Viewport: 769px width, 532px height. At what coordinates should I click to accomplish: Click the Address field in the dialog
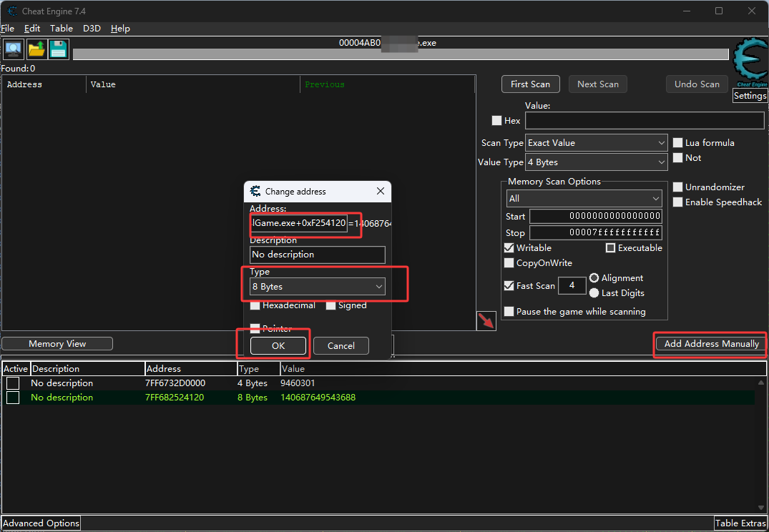[298, 223]
